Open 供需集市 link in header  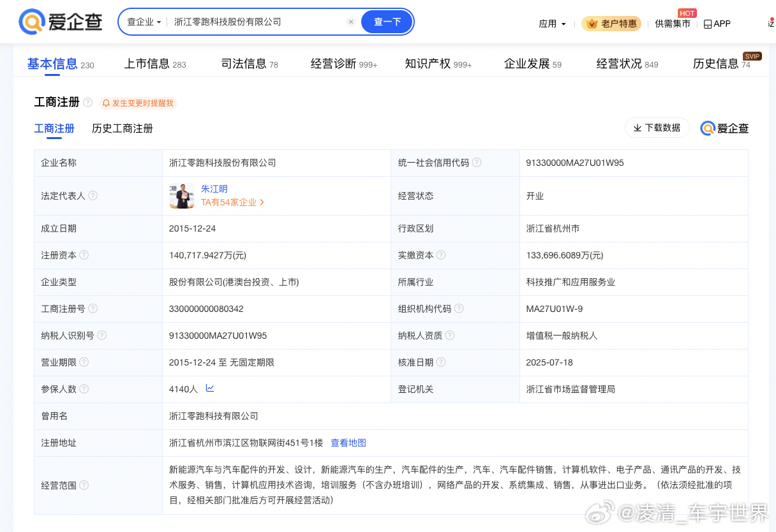(x=673, y=24)
